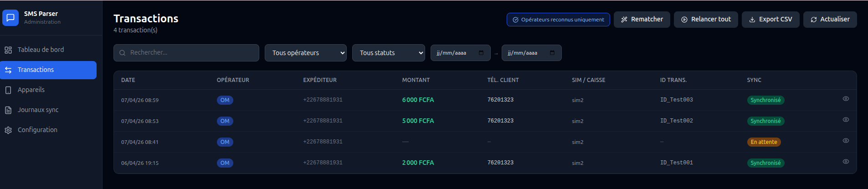The height and width of the screenshot is (189, 868).
Task: Click the Actualiser refresh icon
Action: pos(813,20)
